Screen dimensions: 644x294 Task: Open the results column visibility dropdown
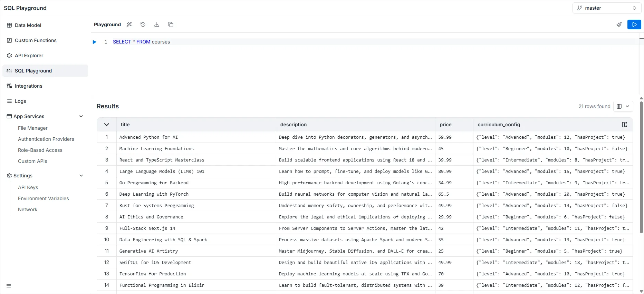point(623,106)
